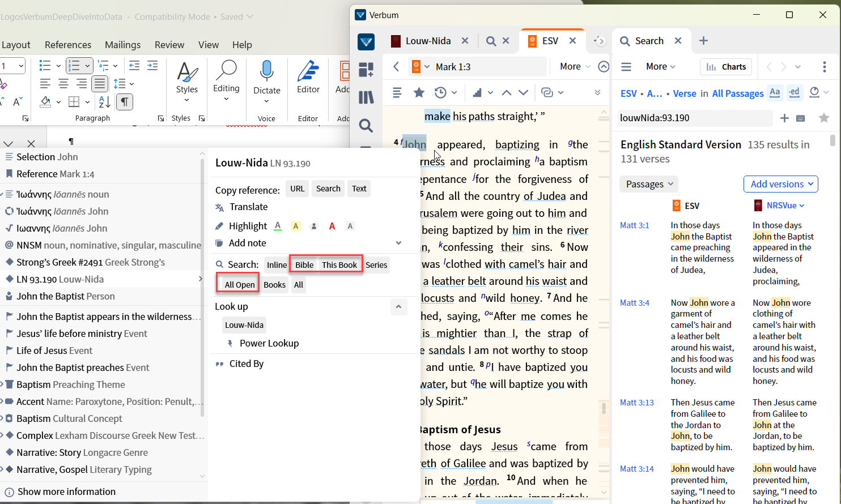Open ESV resource picker dropdown
Image resolution: width=841 pixels, height=504 pixels.
coord(420,67)
